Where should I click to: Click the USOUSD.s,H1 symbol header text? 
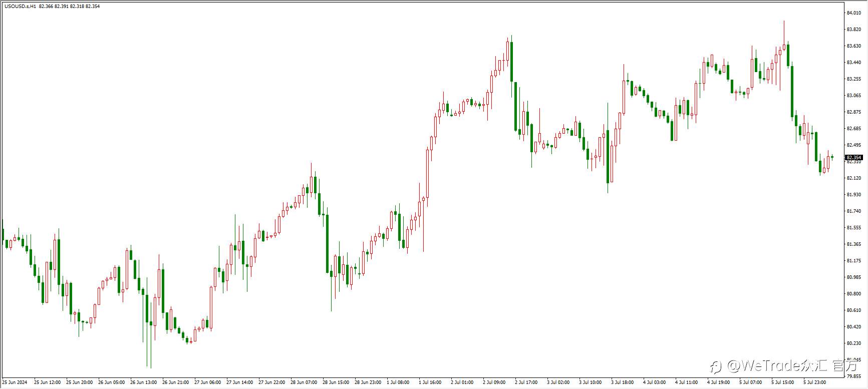click(20, 7)
